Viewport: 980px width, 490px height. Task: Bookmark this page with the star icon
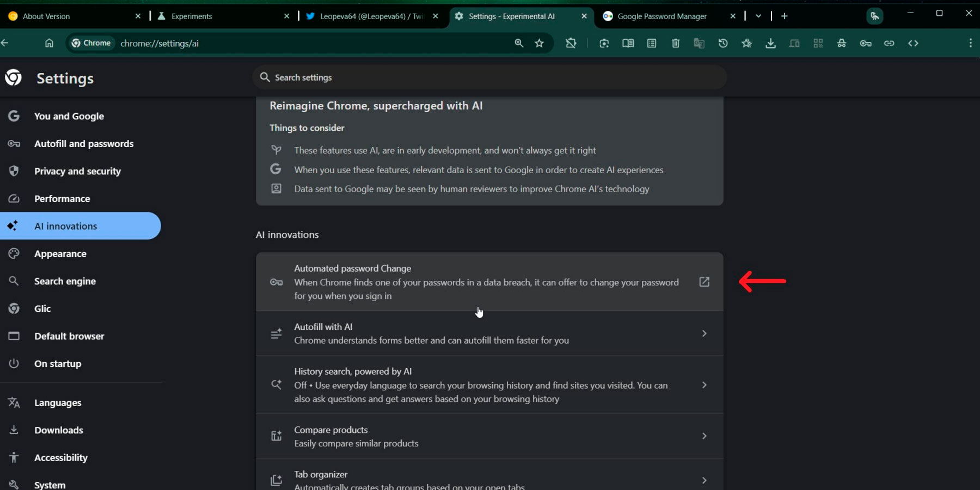pos(539,43)
